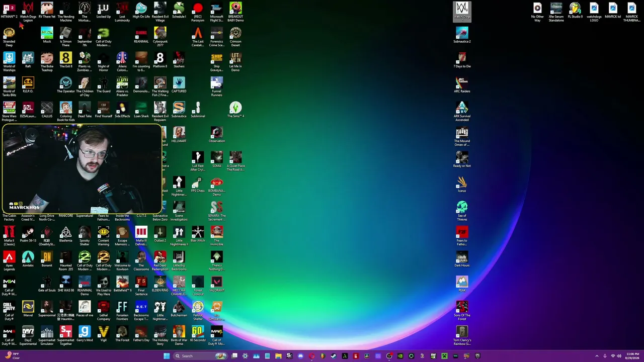The height and width of the screenshot is (362, 644).
Task: Open the Coloring Book for Kids icon
Action: (65, 111)
